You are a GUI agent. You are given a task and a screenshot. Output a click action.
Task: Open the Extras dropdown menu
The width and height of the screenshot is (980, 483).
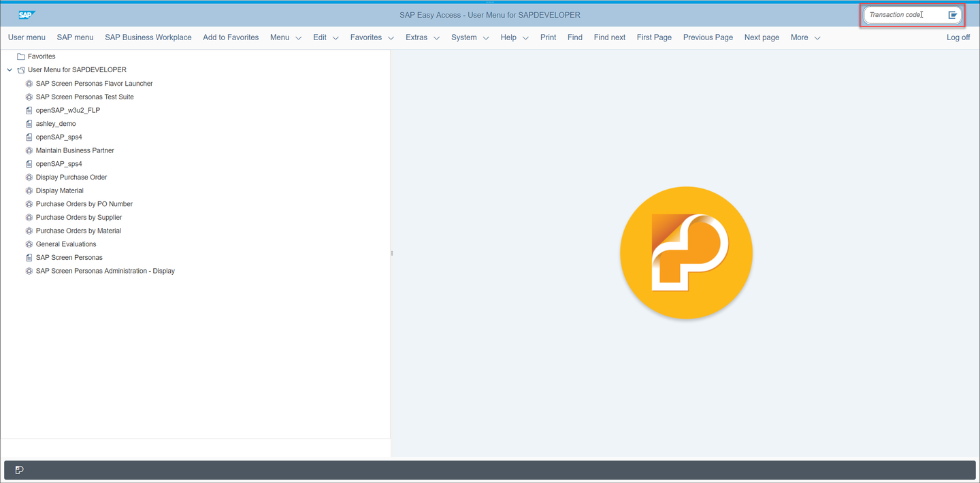pos(423,37)
